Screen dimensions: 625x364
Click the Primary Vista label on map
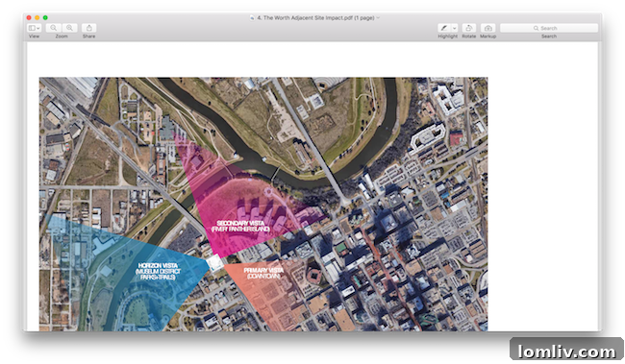[263, 273]
